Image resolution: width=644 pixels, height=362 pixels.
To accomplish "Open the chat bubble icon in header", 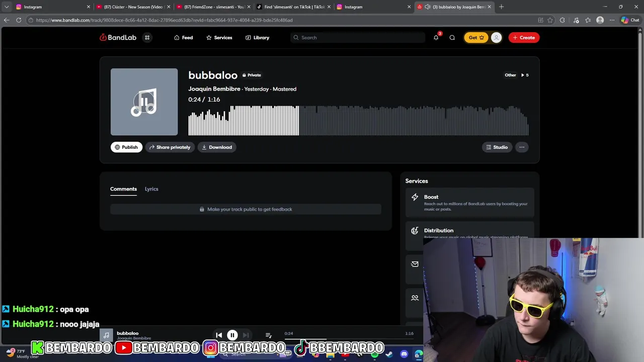I will [452, 38].
